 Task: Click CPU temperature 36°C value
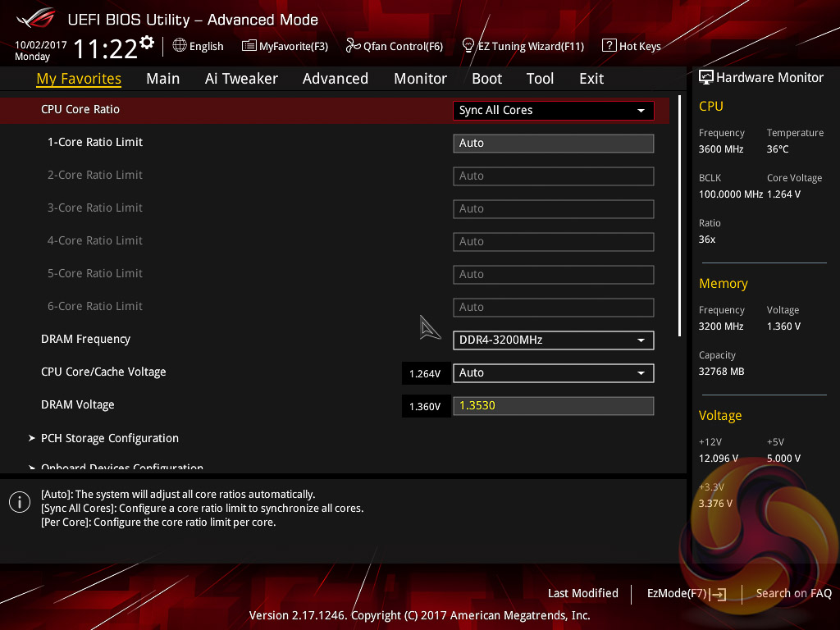coord(778,149)
